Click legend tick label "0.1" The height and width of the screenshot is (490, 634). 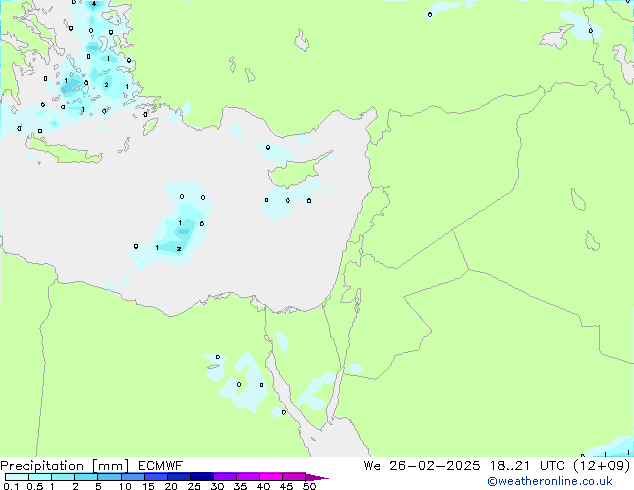11,486
